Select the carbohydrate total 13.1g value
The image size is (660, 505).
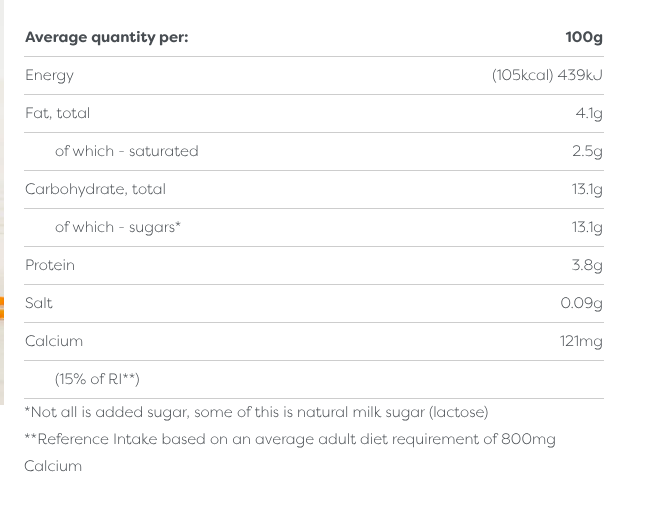click(587, 190)
